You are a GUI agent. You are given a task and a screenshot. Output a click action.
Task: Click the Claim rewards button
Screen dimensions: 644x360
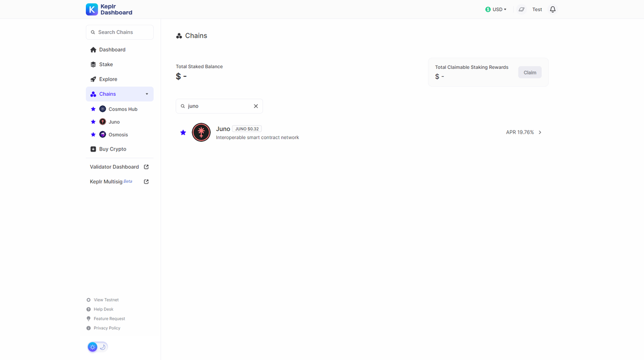[x=530, y=73]
